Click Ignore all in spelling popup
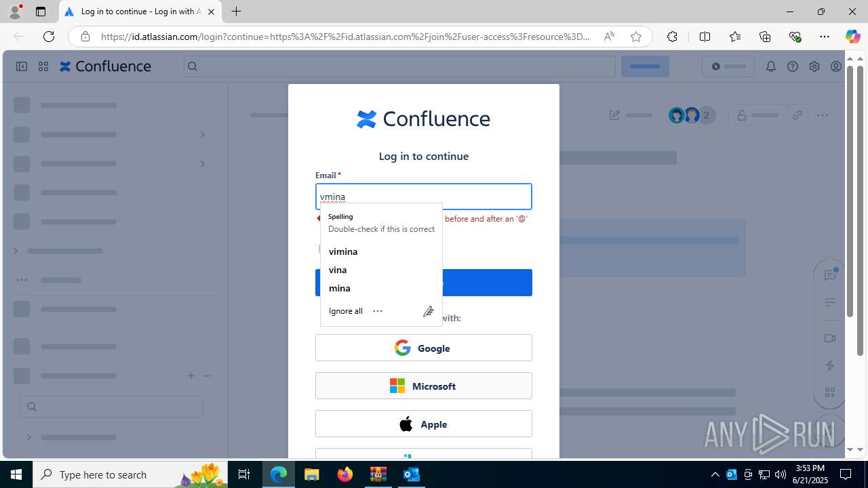Viewport: 868px width, 488px height. click(x=346, y=311)
